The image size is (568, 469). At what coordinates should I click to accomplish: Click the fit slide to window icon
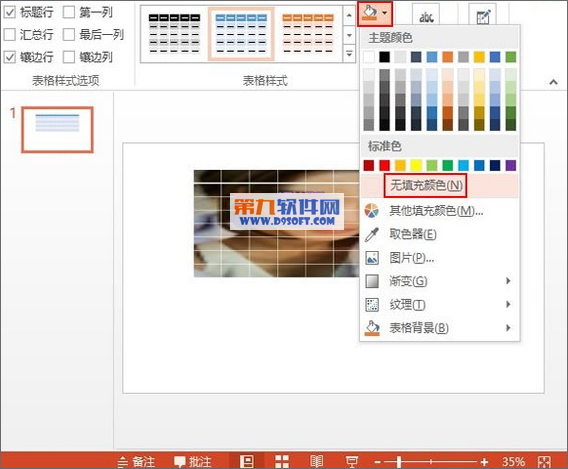click(x=544, y=462)
